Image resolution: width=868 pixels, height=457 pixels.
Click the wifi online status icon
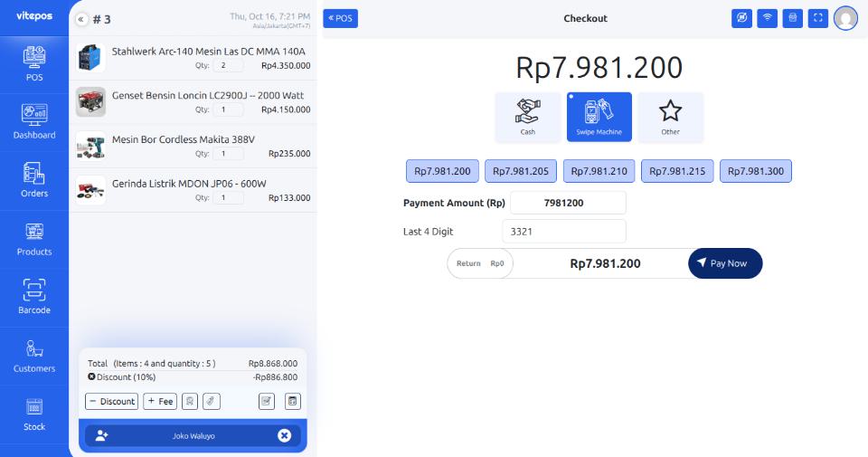pyautogui.click(x=768, y=18)
